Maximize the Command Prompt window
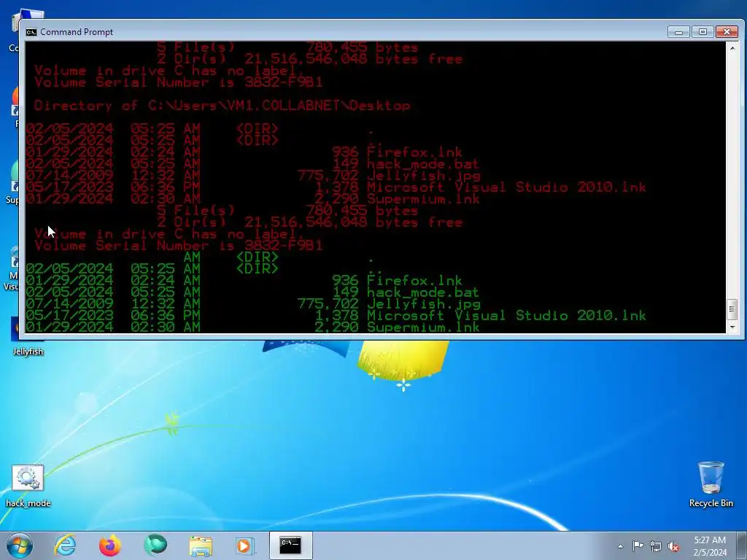Image resolution: width=747 pixels, height=560 pixels. [703, 32]
